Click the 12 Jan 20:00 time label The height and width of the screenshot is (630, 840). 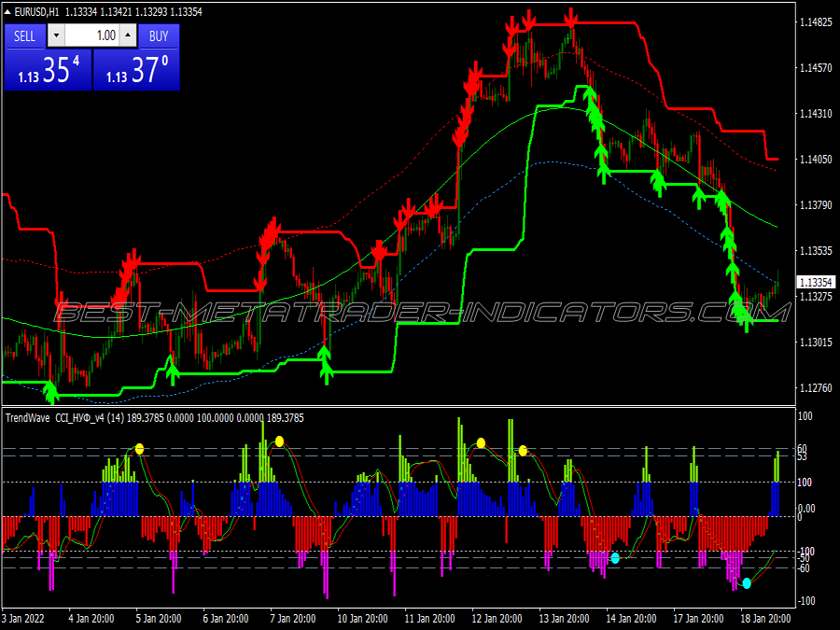point(497,618)
